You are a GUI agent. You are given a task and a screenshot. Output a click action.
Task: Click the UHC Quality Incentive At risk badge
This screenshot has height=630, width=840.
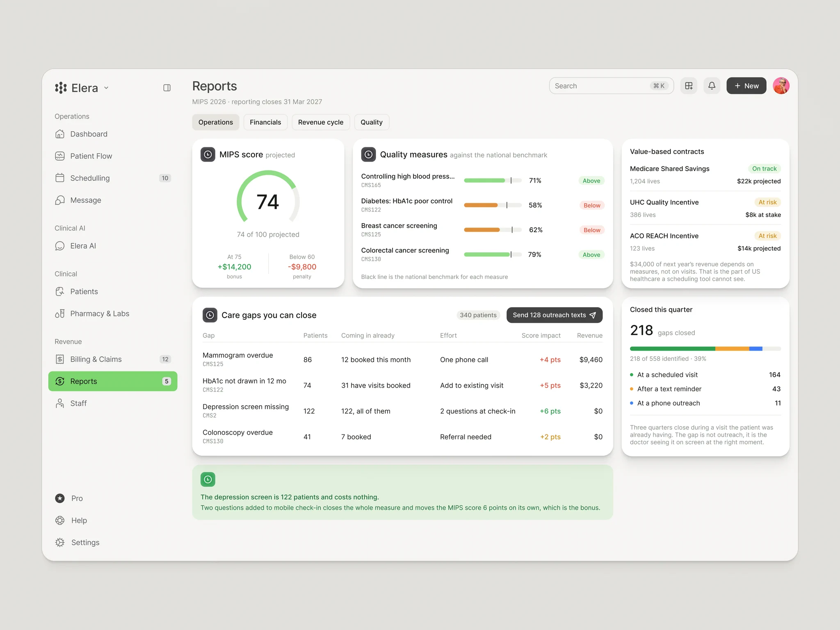(767, 202)
